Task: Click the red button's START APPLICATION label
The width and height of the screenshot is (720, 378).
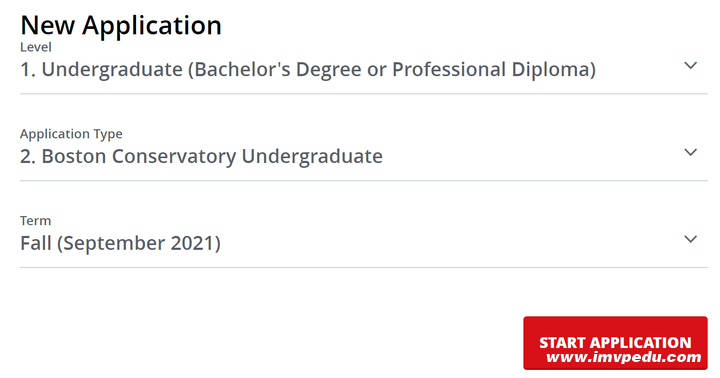Action: tap(615, 343)
